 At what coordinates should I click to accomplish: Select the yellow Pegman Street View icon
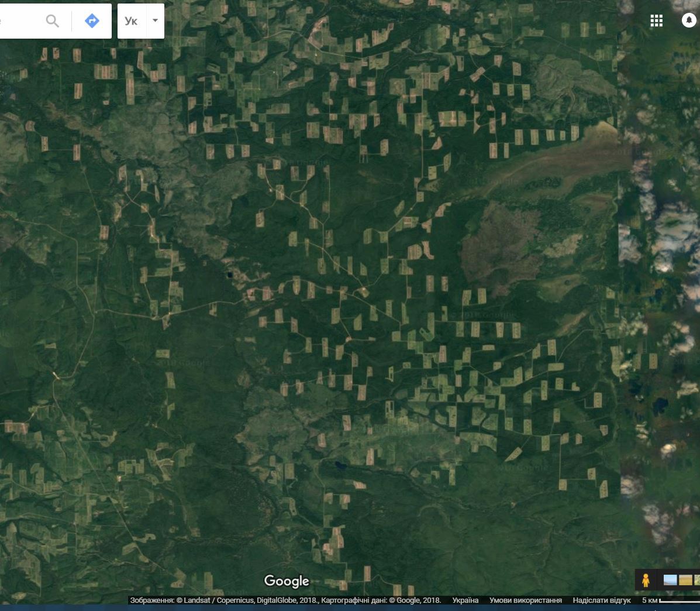point(646,581)
